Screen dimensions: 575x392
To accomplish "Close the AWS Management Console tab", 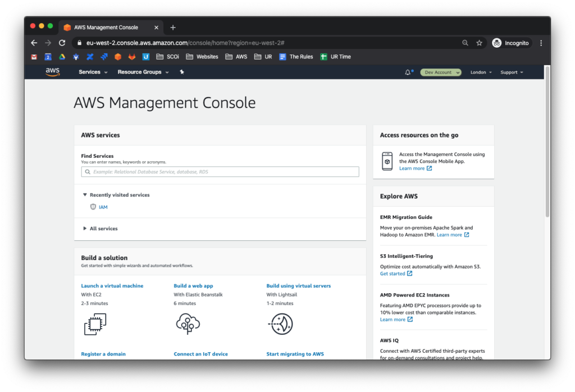I will tap(156, 28).
